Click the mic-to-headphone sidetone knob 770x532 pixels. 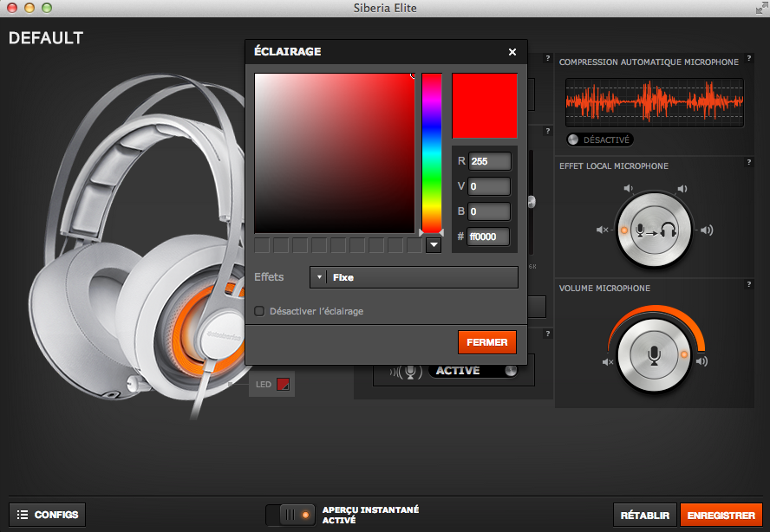[x=655, y=230]
